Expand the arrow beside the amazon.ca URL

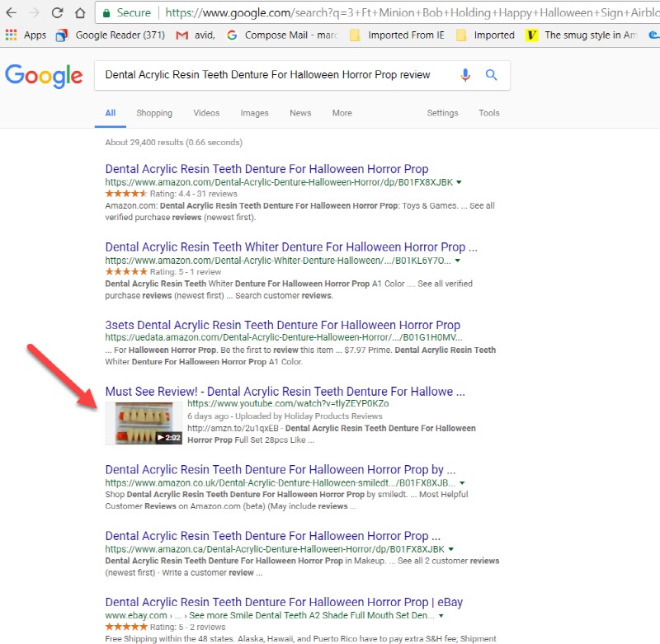(x=450, y=549)
